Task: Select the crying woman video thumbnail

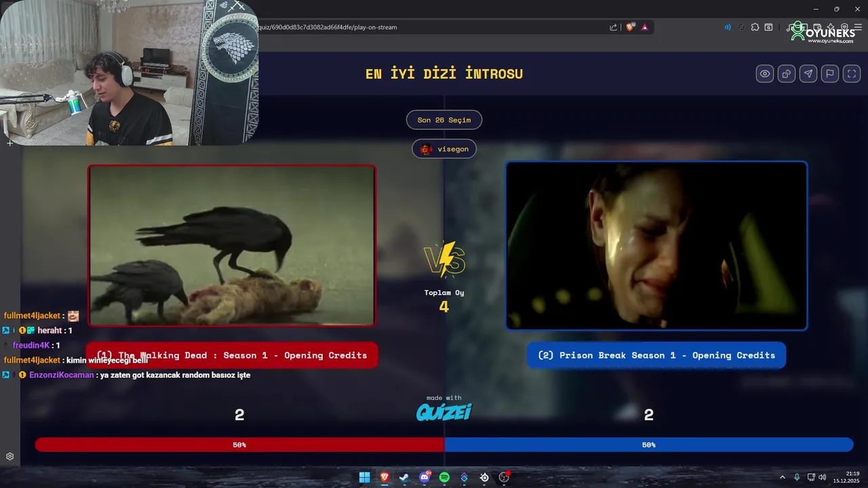Action: click(656, 245)
